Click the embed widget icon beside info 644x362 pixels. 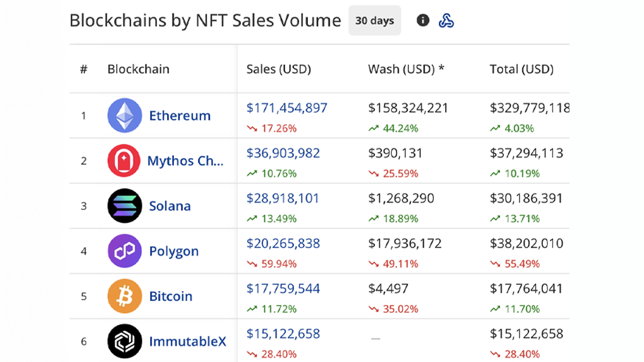point(446,20)
